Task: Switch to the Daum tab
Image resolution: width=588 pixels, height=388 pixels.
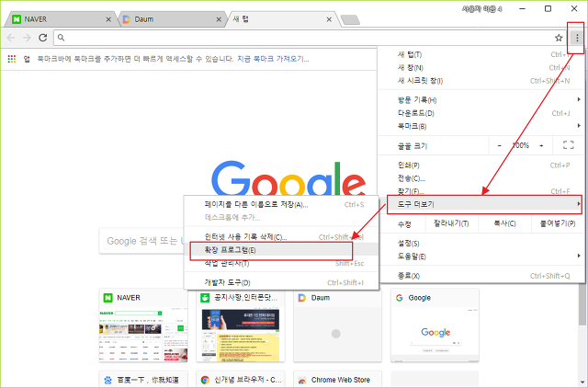Action: tap(171, 19)
